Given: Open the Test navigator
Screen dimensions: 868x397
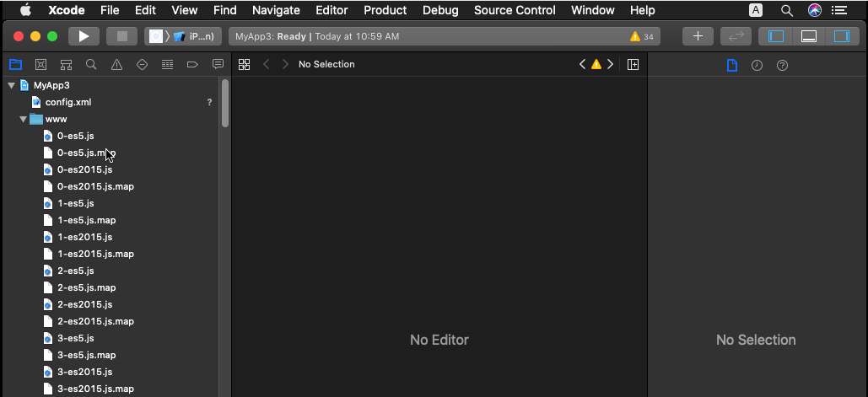Looking at the screenshot, I should (x=142, y=65).
